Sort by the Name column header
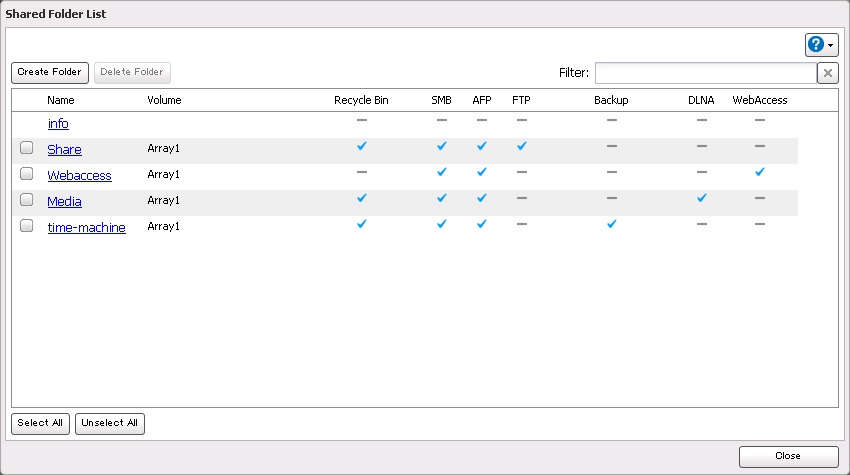The image size is (850, 475). pos(61,100)
